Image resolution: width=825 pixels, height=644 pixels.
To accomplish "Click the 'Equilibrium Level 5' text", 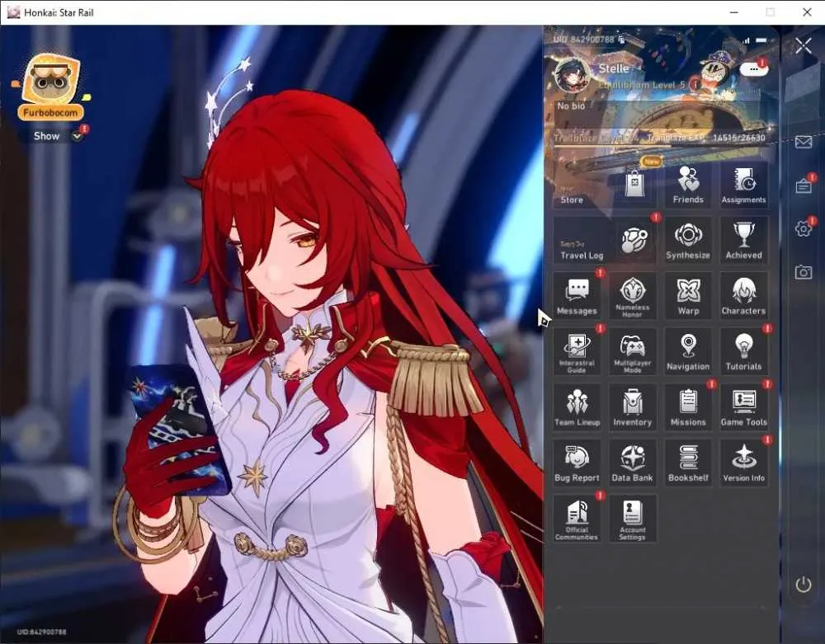I will pyautogui.click(x=642, y=85).
